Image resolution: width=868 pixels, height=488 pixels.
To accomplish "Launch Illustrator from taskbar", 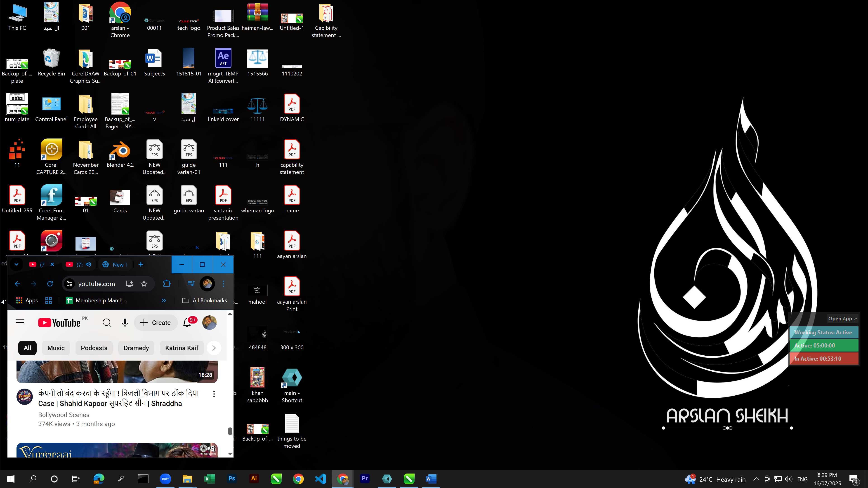I will coord(254,479).
